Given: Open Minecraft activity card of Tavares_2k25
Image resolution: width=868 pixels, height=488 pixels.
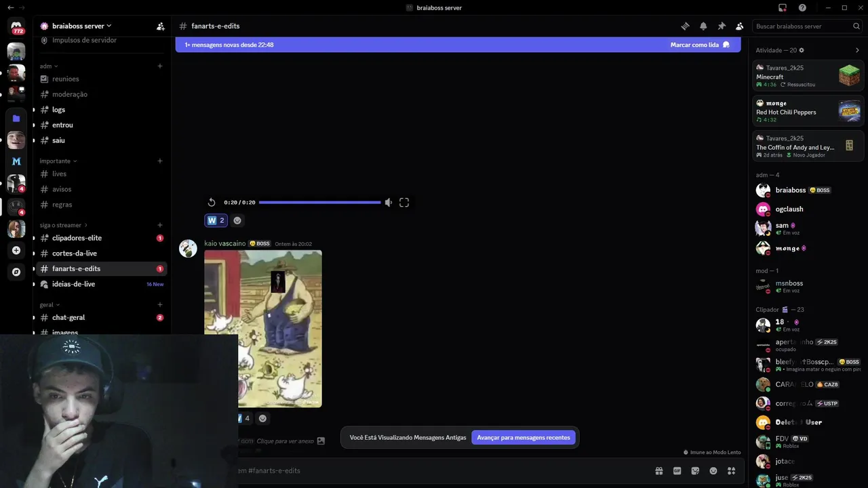Looking at the screenshot, I should coord(808,75).
